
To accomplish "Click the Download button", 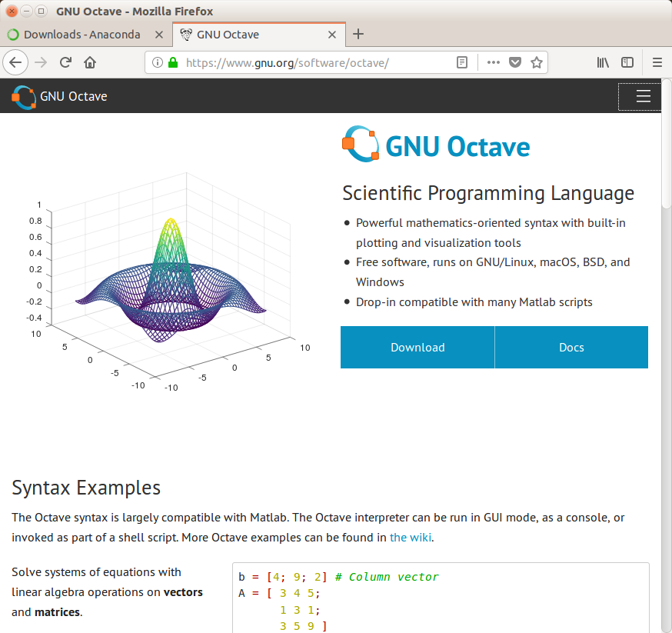I will click(418, 347).
